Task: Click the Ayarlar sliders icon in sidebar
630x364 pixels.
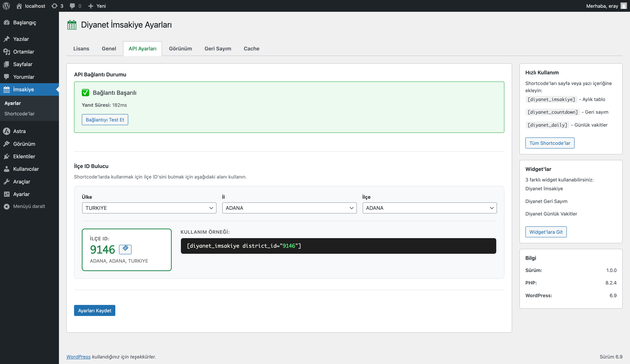Action: [x=7, y=194]
